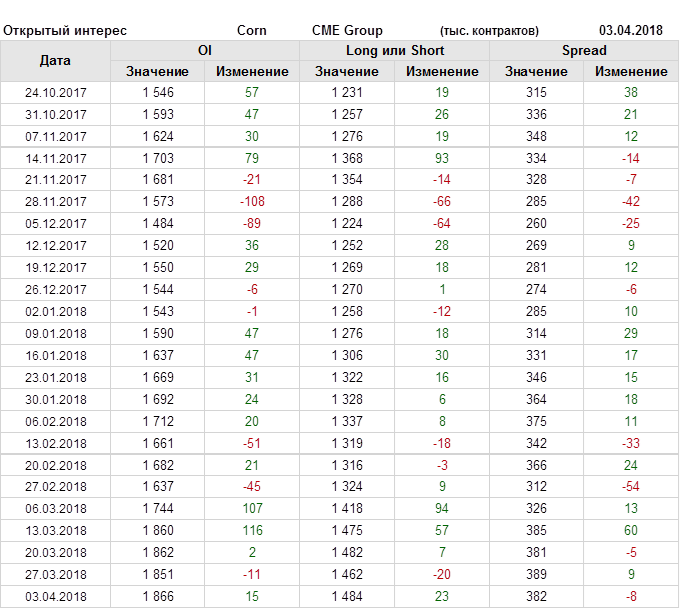Image resolution: width=680 pixels, height=609 pixels.
Task: Select the date cell 02.01.2018
Action: click(56, 312)
